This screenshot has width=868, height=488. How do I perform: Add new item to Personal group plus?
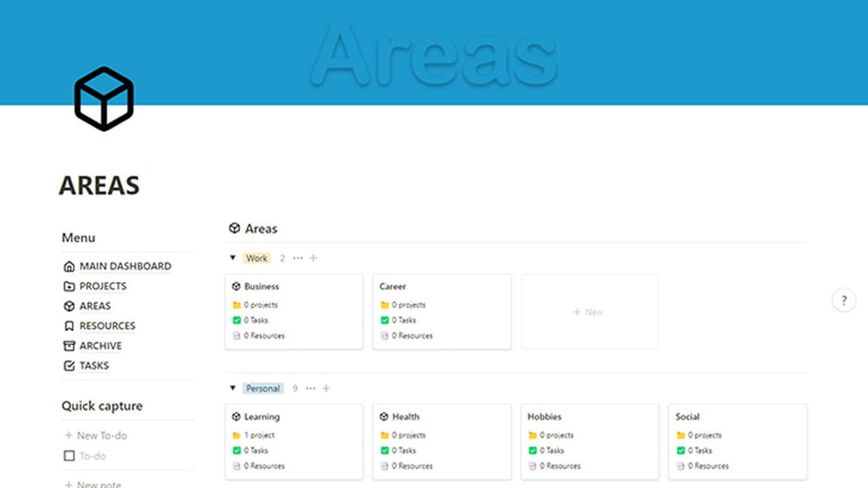tap(326, 389)
